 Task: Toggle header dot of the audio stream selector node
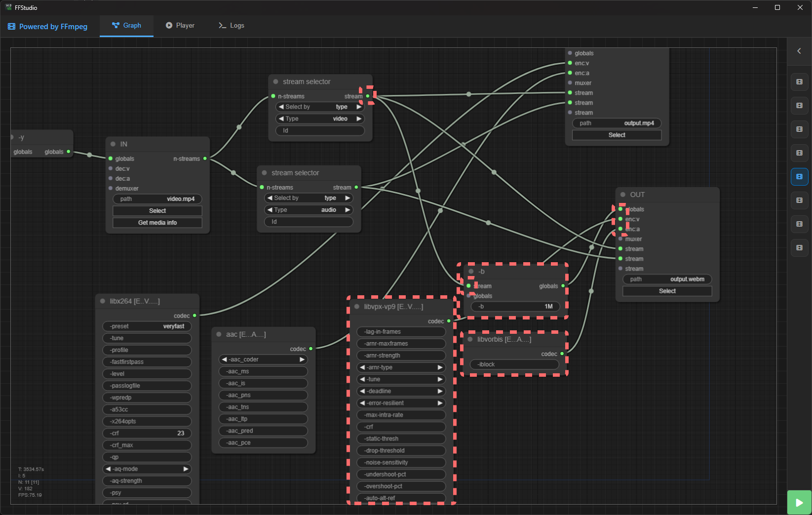265,173
